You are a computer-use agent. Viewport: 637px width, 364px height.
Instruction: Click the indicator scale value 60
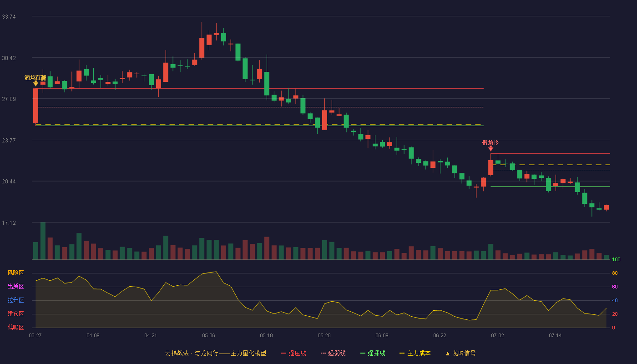[615, 287]
